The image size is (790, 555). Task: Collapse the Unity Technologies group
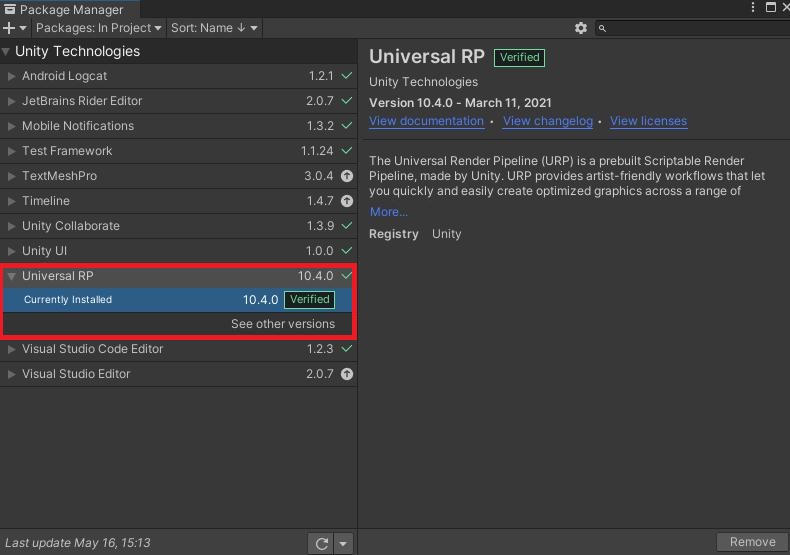[x=6, y=51]
